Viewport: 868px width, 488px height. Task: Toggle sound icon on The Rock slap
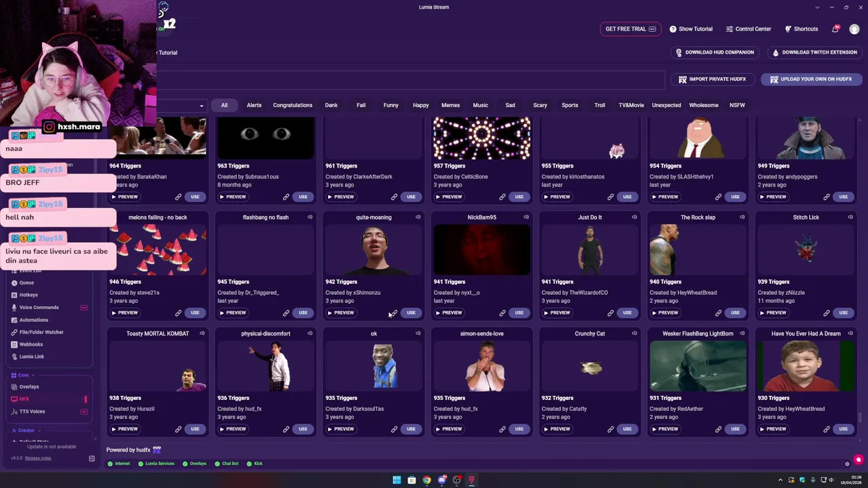pos(742,218)
